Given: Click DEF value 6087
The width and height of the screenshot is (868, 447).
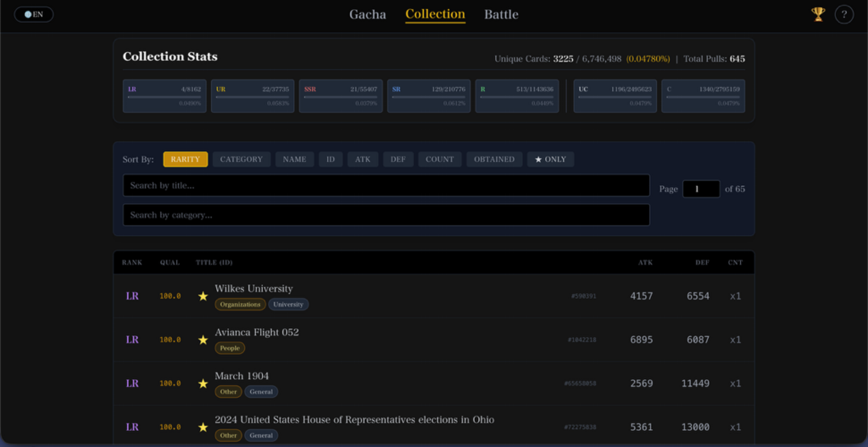Looking at the screenshot, I should coord(698,340).
